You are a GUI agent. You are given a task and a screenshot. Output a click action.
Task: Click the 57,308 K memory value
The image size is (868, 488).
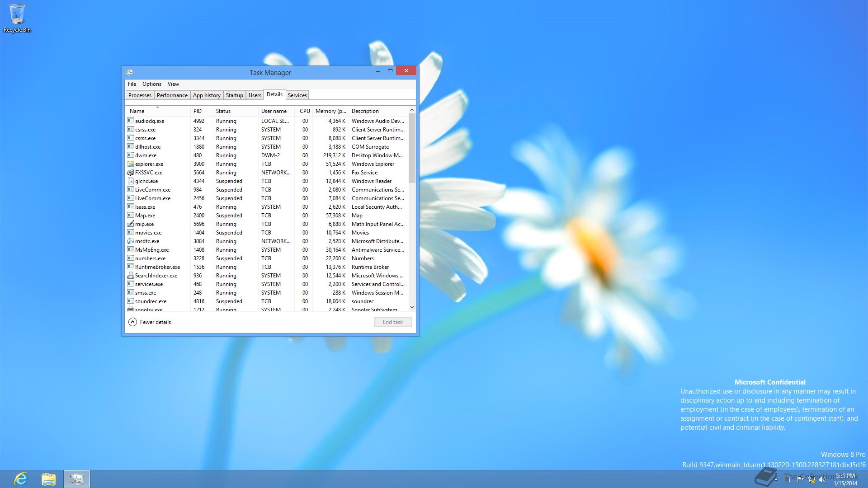[335, 216]
